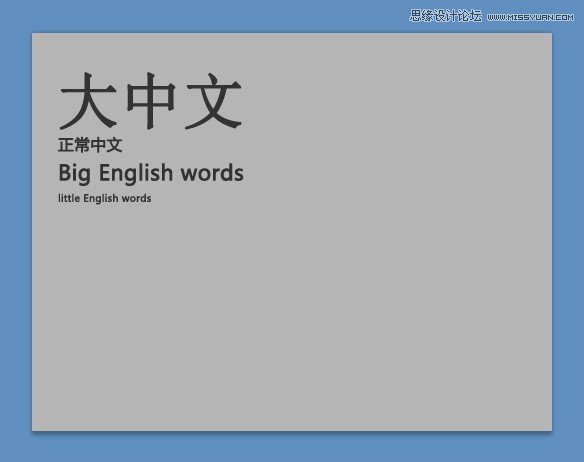Image resolution: width=584 pixels, height=462 pixels.
Task: Select the small 中 in 正常中文 line
Action: tap(98, 145)
